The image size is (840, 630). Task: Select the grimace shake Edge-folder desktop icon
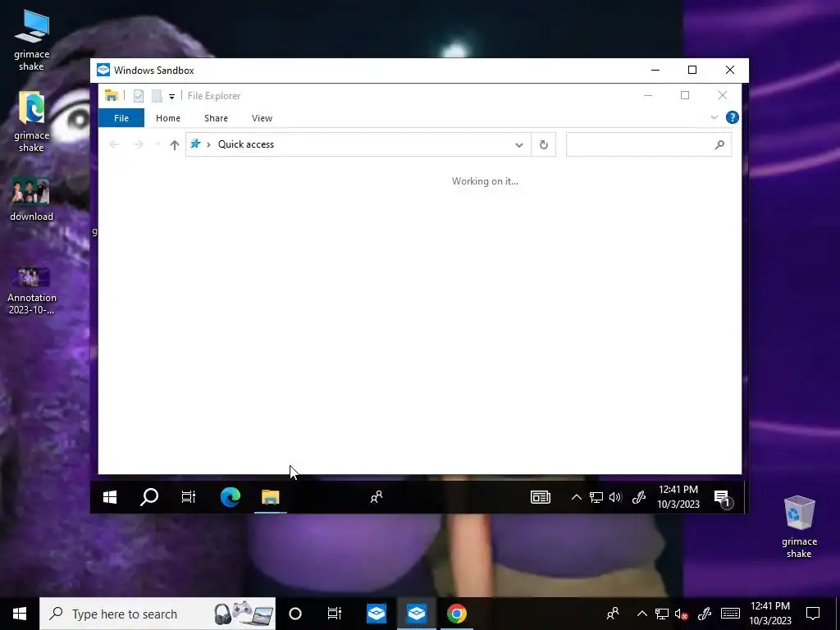click(32, 122)
